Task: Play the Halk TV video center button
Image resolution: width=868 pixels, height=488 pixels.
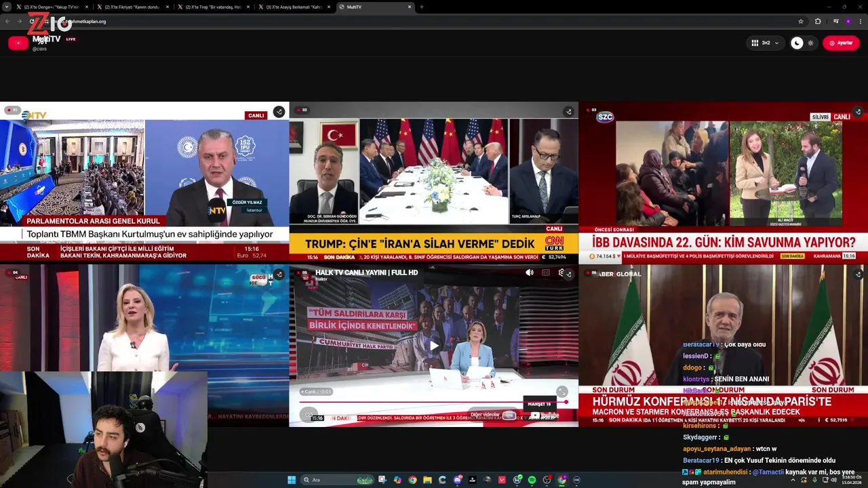Action: click(x=434, y=346)
